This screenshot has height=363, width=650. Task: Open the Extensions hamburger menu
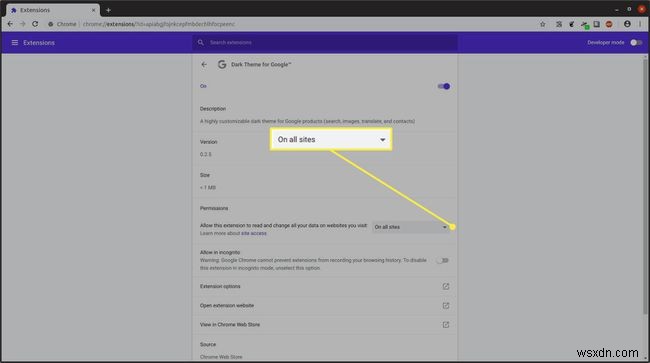(x=15, y=43)
